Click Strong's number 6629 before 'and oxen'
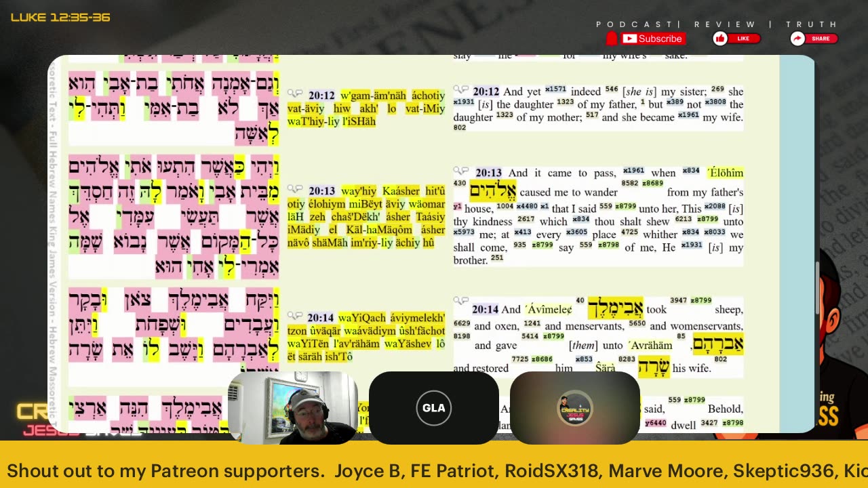The height and width of the screenshot is (488, 868). pyautogui.click(x=462, y=323)
